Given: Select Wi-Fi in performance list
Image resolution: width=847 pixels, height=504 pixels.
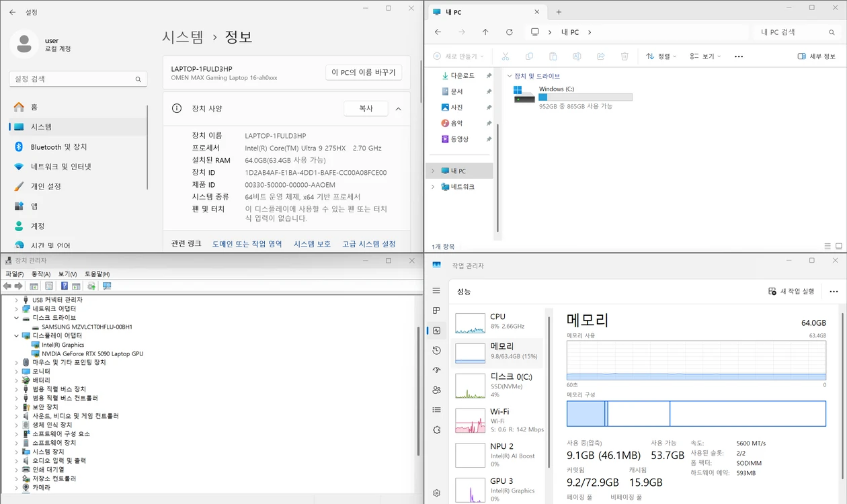Looking at the screenshot, I should (498, 421).
